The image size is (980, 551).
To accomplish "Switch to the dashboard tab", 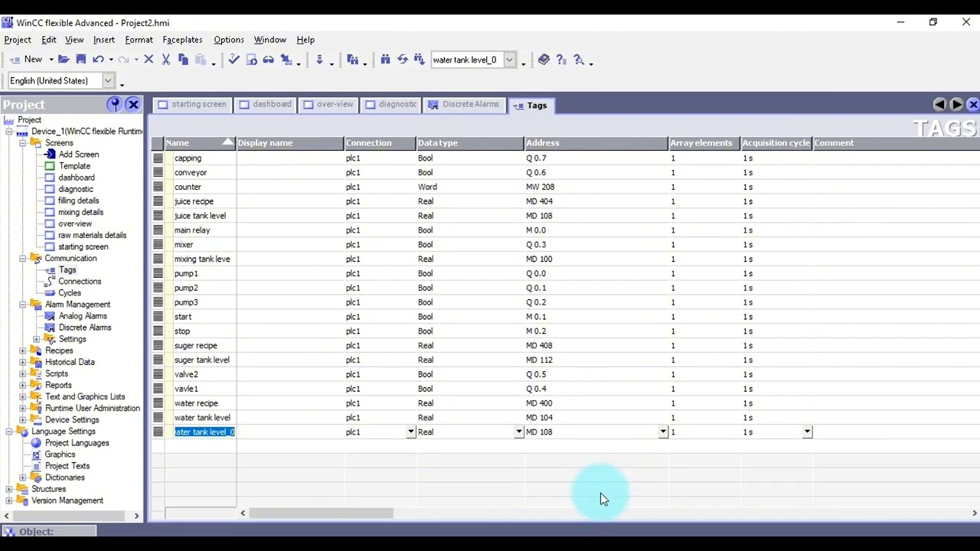I will 265,105.
